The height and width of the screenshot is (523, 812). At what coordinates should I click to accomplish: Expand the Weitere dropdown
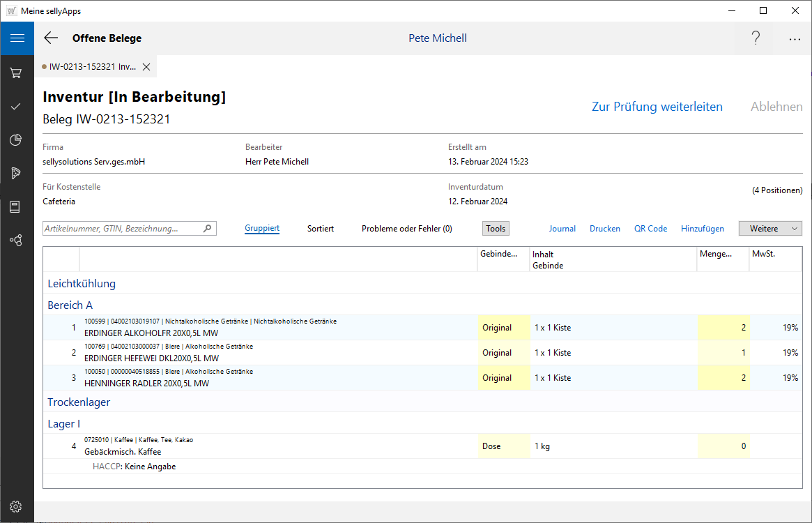coord(770,229)
